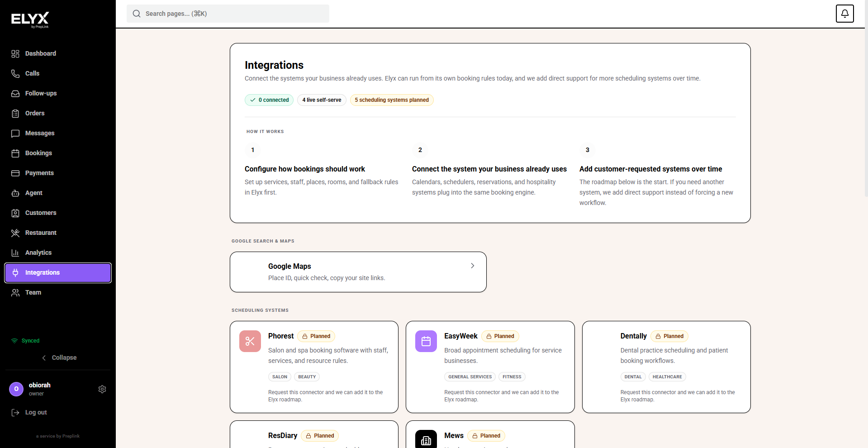Screen dimensions: 868x448
Task: Click the FITNESS tag on EasyWeek
Action: click(x=512, y=377)
